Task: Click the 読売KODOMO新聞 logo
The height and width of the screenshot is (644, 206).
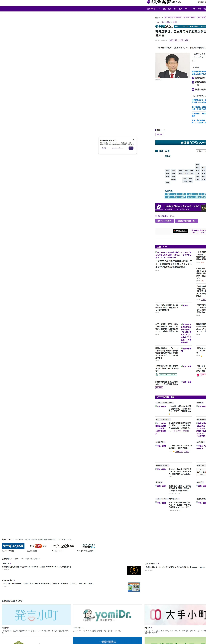Action: pyautogui.click(x=13, y=546)
